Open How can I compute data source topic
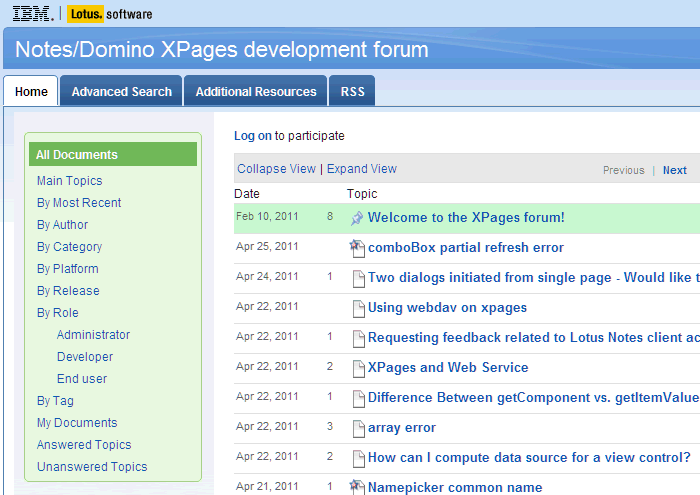The width and height of the screenshot is (700, 495). (x=529, y=458)
